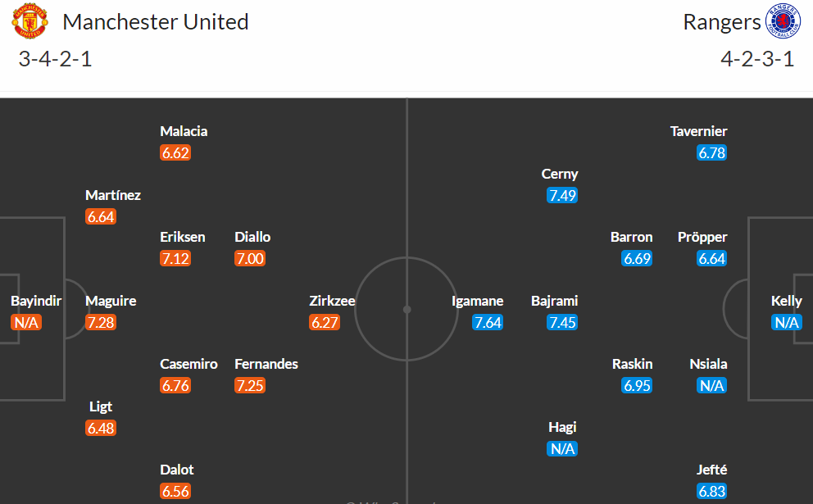This screenshot has height=504, width=813.
Task: Click Zirkzee's 6.27 rating badge
Action: click(325, 323)
